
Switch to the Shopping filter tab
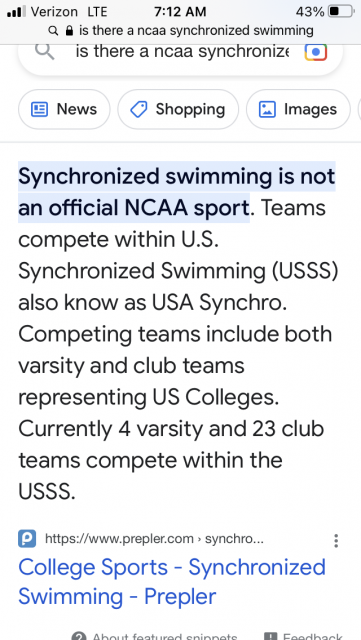tap(178, 109)
